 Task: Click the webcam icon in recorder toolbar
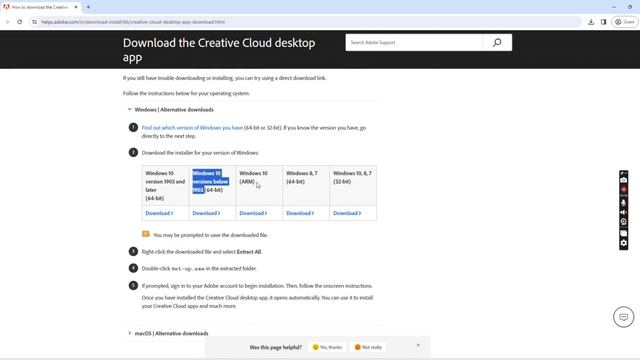623,222
